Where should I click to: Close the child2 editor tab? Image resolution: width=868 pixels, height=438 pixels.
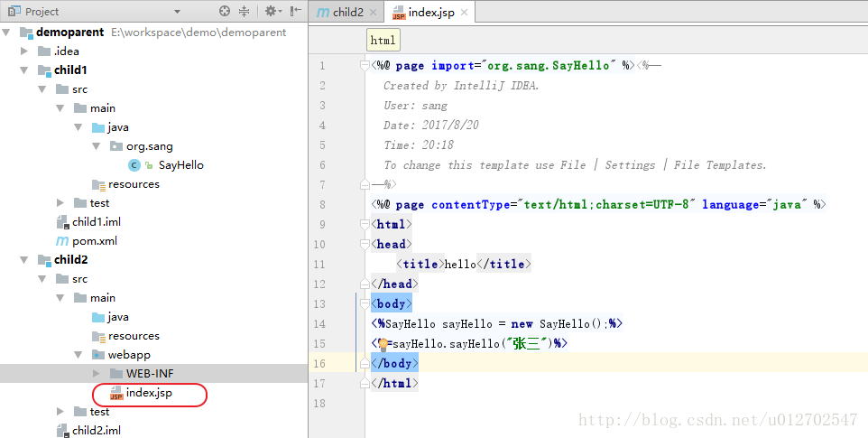(x=374, y=13)
